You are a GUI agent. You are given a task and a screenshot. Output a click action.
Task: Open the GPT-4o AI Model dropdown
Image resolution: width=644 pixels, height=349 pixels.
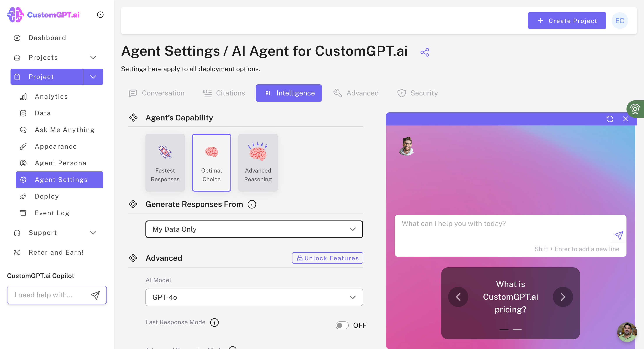click(x=254, y=297)
